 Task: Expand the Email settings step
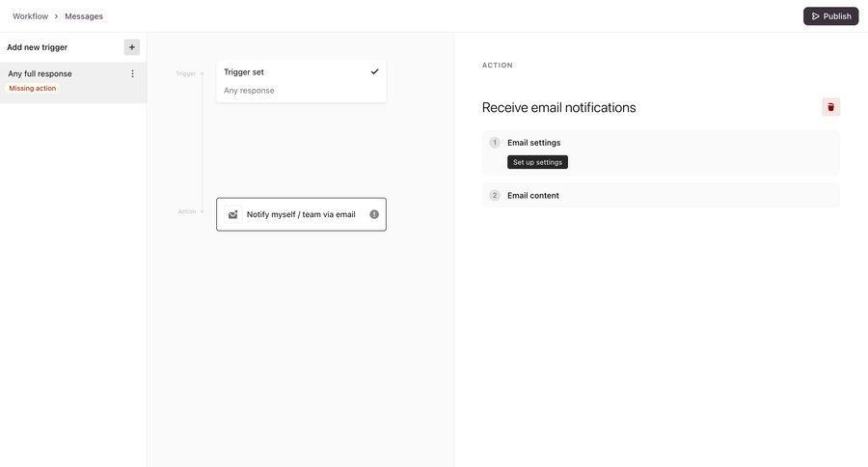661,152
